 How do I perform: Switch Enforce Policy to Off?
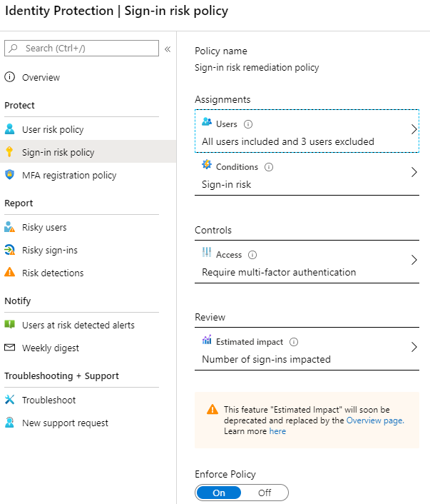(x=265, y=493)
